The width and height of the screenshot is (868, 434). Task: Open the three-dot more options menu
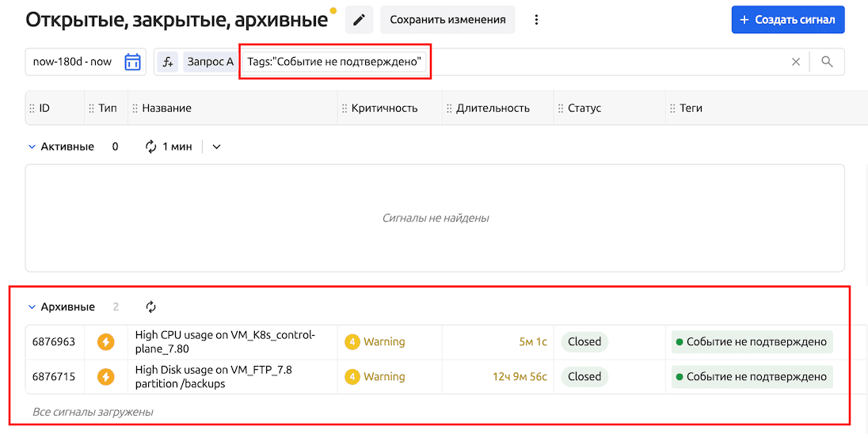click(536, 20)
